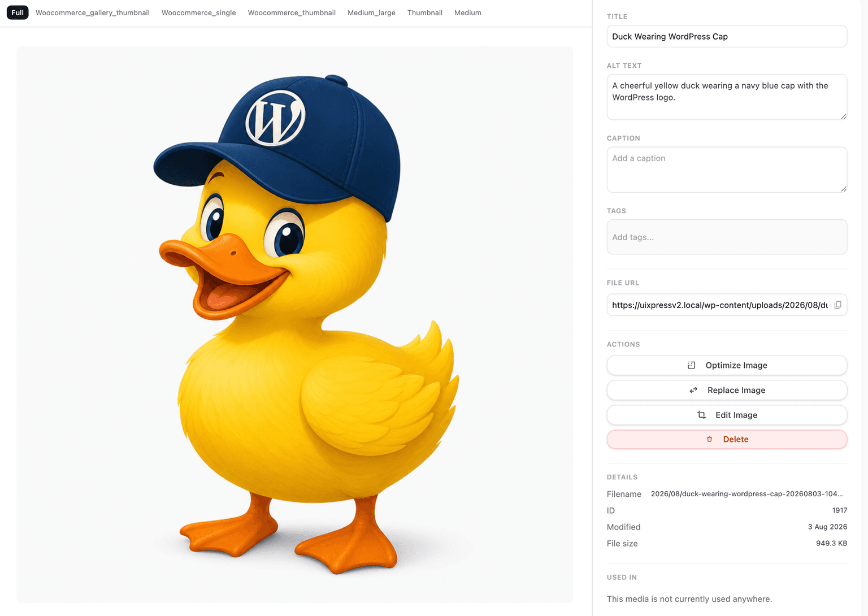
Task: Click the duck image preview
Action: pos(295,324)
